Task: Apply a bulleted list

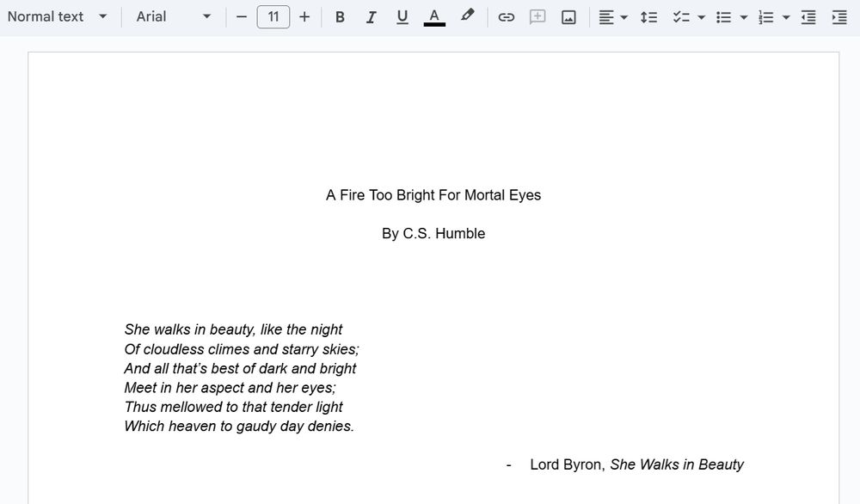Action: click(x=723, y=17)
